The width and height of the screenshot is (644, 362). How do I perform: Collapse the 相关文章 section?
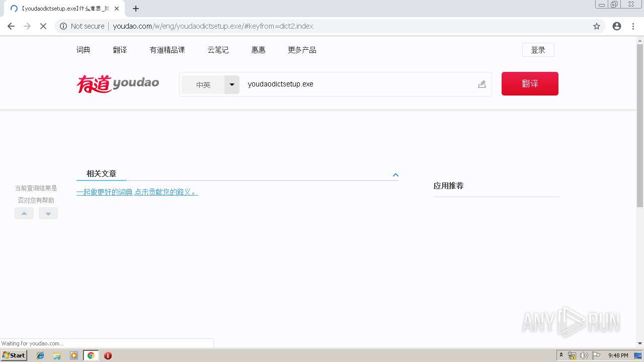click(x=395, y=175)
